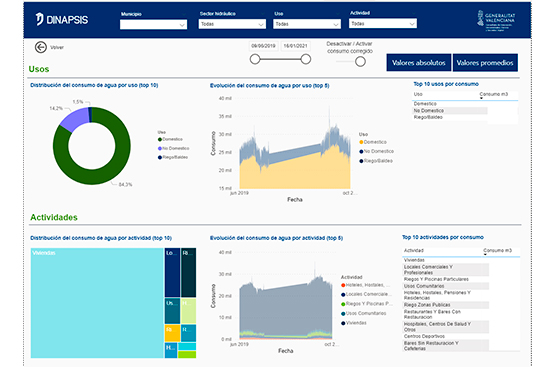
Task: Select Riegos Y Piscinas Particulares row
Action: pyautogui.click(x=461, y=279)
